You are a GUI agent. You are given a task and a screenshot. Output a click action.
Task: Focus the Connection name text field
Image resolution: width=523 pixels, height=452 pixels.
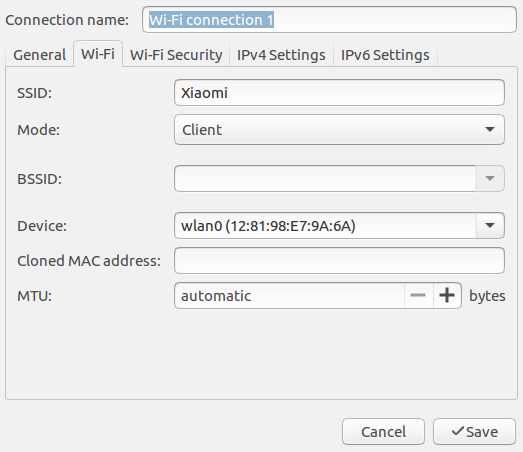[x=330, y=20]
